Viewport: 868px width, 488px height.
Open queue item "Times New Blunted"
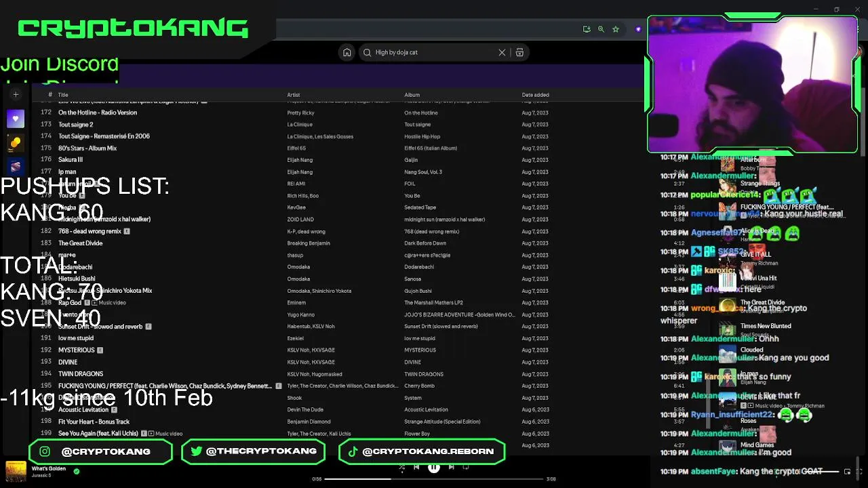click(766, 326)
